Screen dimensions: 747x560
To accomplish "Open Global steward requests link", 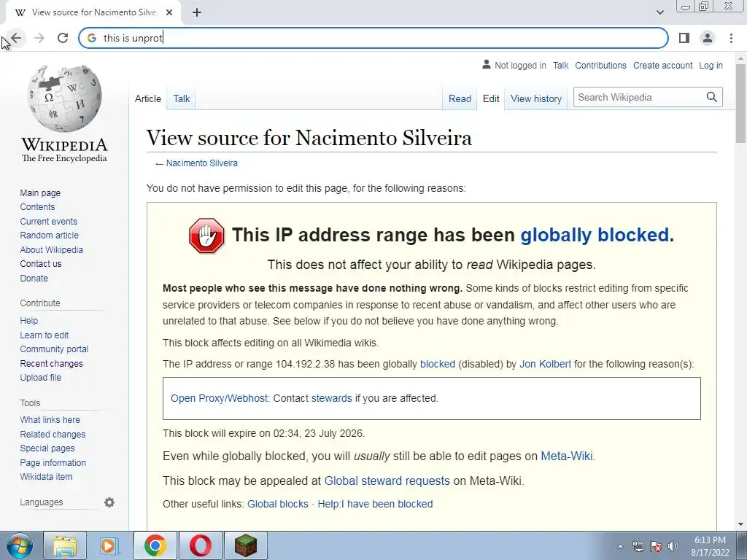I will pos(387,481).
